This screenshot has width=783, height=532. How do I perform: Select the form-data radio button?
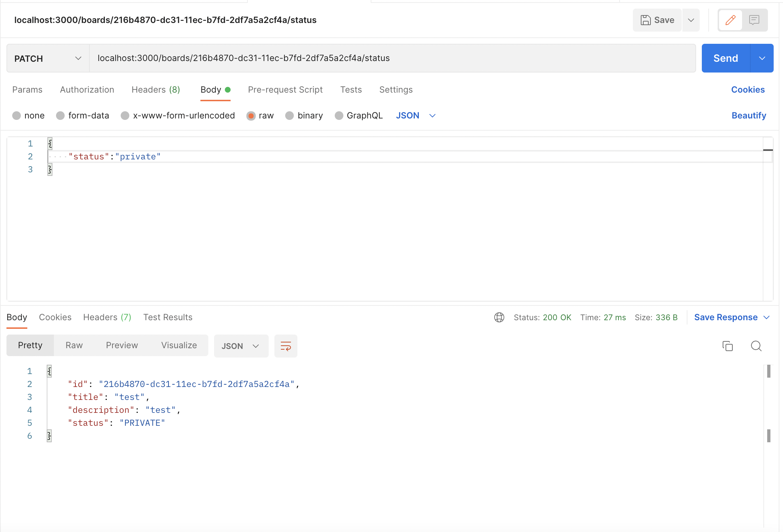pyautogui.click(x=60, y=116)
